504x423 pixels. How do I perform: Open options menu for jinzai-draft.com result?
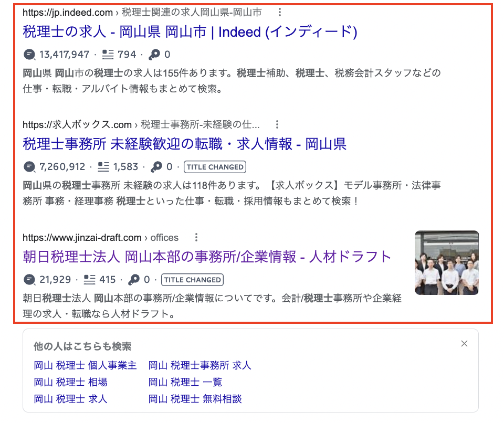point(196,238)
